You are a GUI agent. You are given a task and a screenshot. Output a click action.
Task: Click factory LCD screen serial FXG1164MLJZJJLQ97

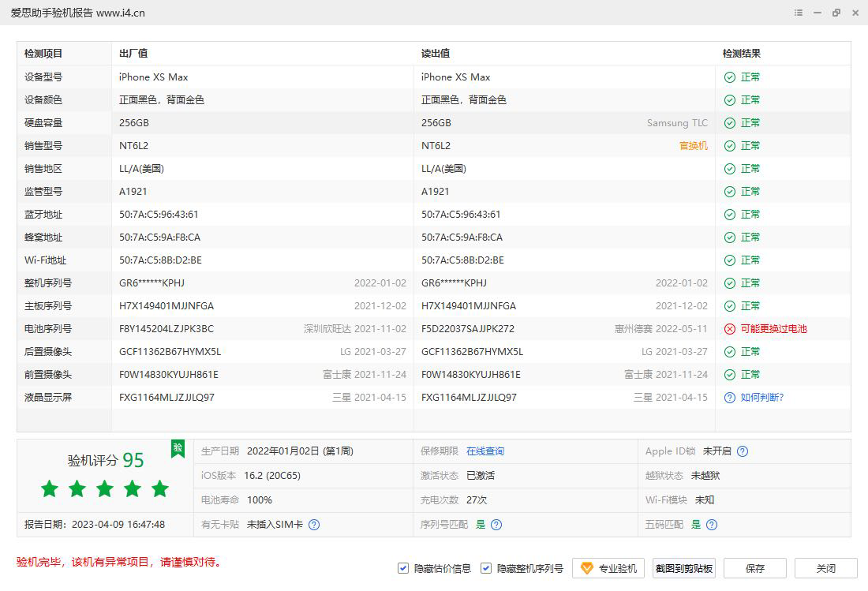point(166,398)
